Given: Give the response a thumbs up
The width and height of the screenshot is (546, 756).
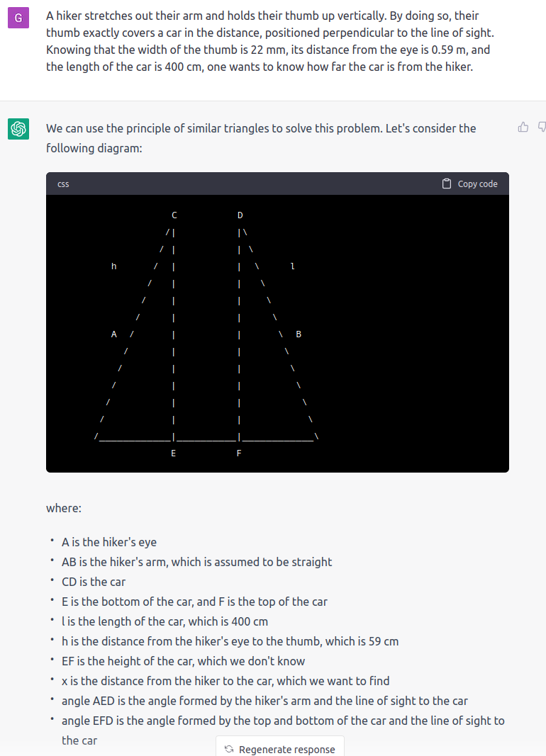Looking at the screenshot, I should click(x=523, y=128).
